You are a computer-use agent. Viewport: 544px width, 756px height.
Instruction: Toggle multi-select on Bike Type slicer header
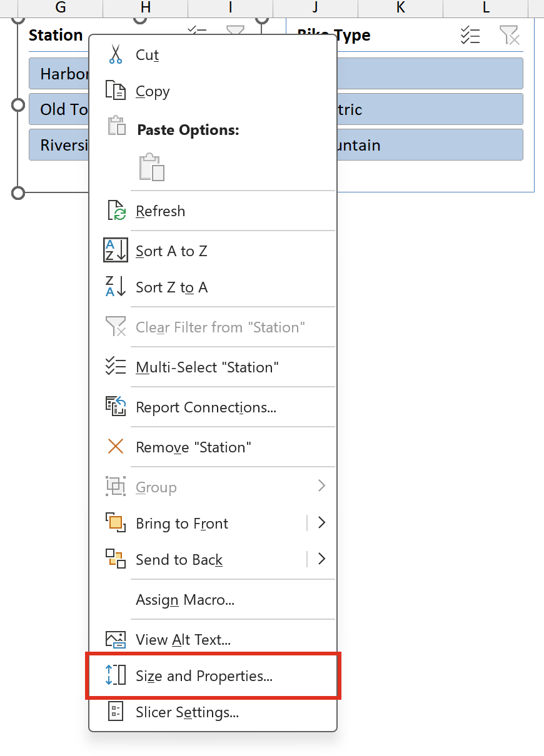coord(470,35)
